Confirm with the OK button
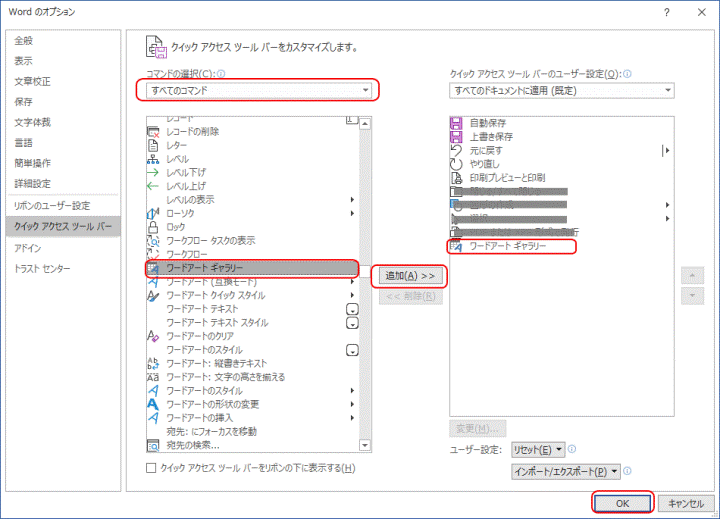This screenshot has width=720, height=519. (623, 503)
